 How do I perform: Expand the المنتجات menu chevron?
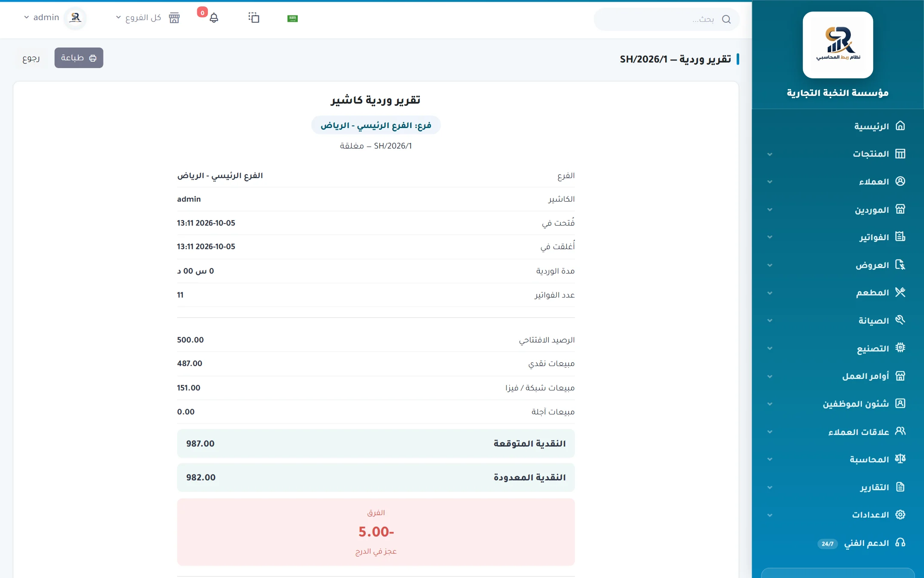(x=770, y=154)
